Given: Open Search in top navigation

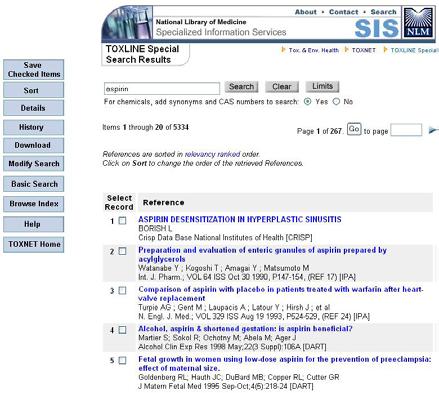Looking at the screenshot, I should pyautogui.click(x=384, y=12).
